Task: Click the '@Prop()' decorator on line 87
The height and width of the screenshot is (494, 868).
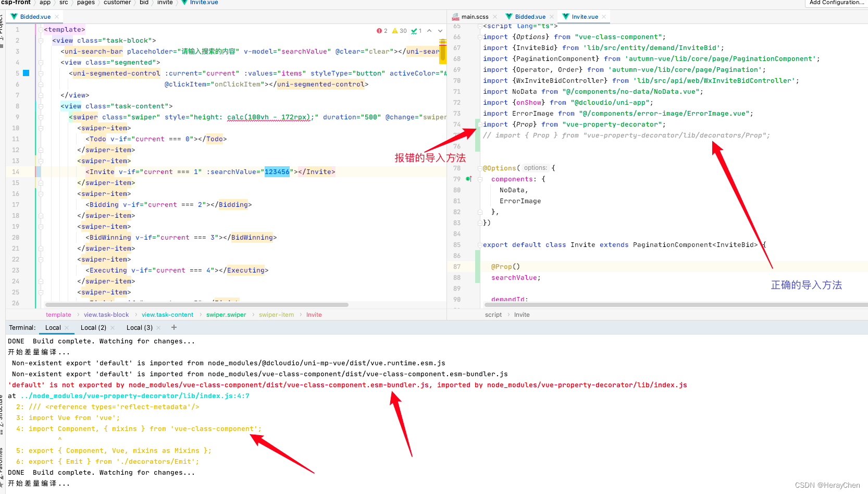Action: (x=505, y=267)
